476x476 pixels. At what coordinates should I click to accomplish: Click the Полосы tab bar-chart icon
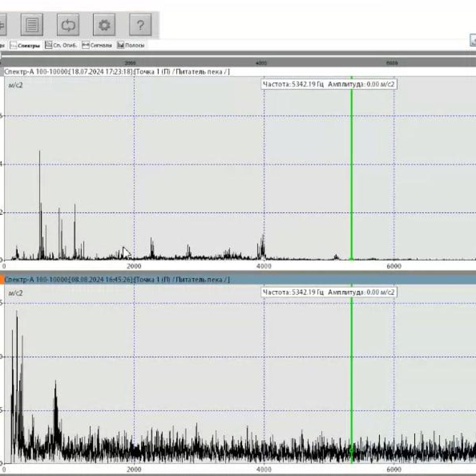(120, 45)
